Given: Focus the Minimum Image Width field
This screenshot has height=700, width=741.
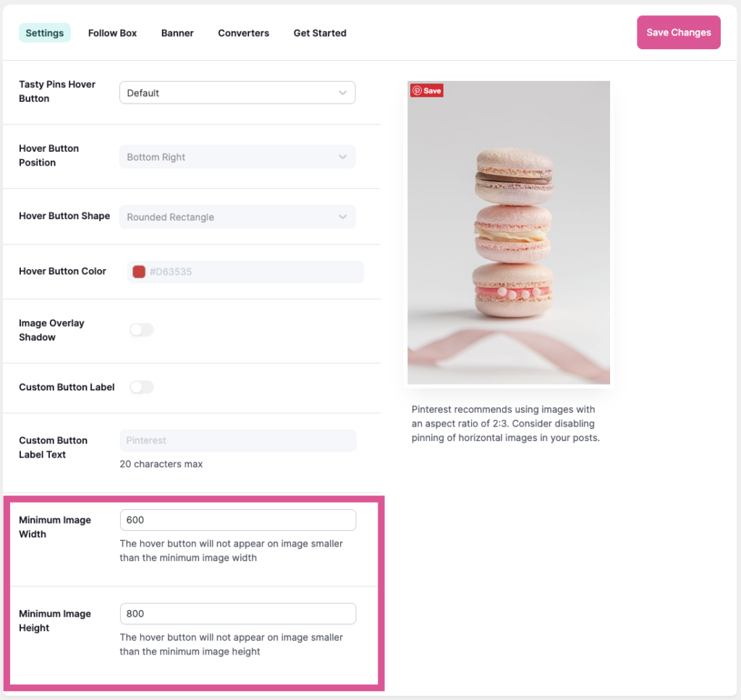Looking at the screenshot, I should point(237,520).
